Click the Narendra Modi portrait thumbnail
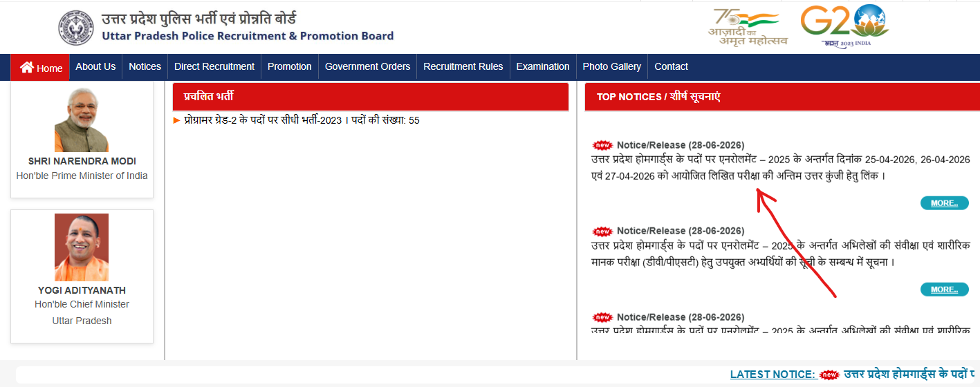Image resolution: width=980 pixels, height=387 pixels. point(82,120)
